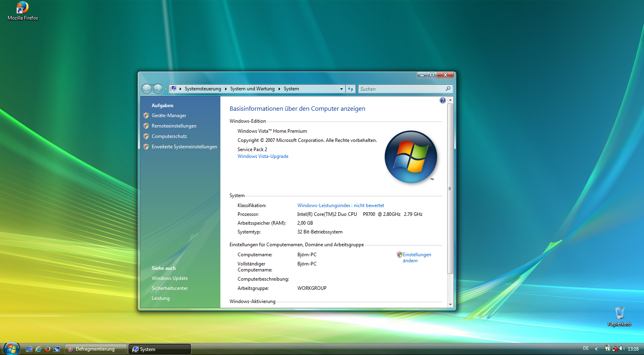
Task: Select Erweiterte Systemeinstellungen in sidebar
Action: pos(184,147)
